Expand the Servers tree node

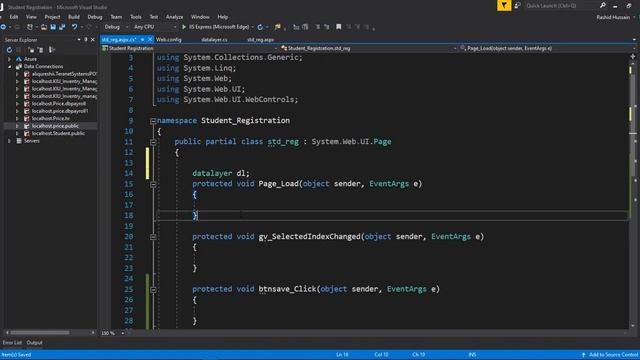point(9,141)
